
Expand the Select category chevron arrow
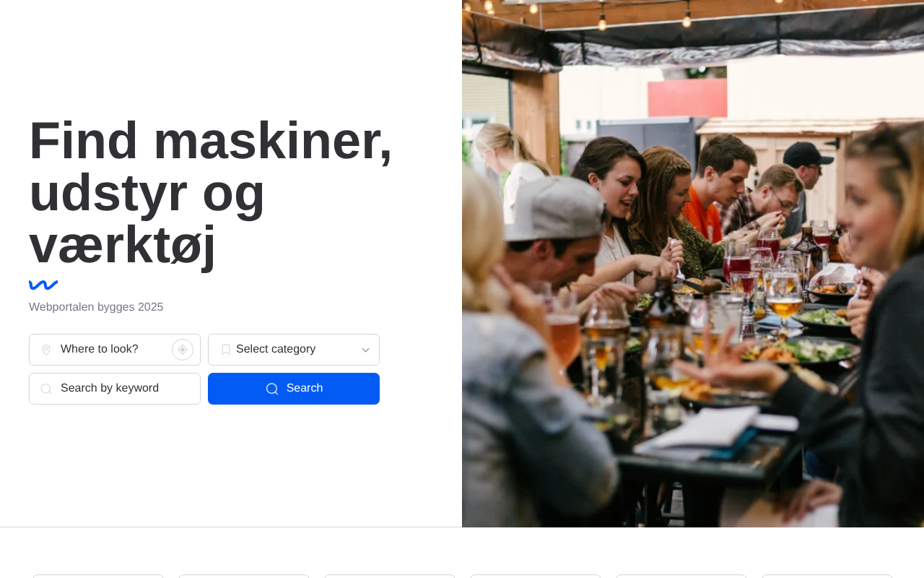click(365, 350)
